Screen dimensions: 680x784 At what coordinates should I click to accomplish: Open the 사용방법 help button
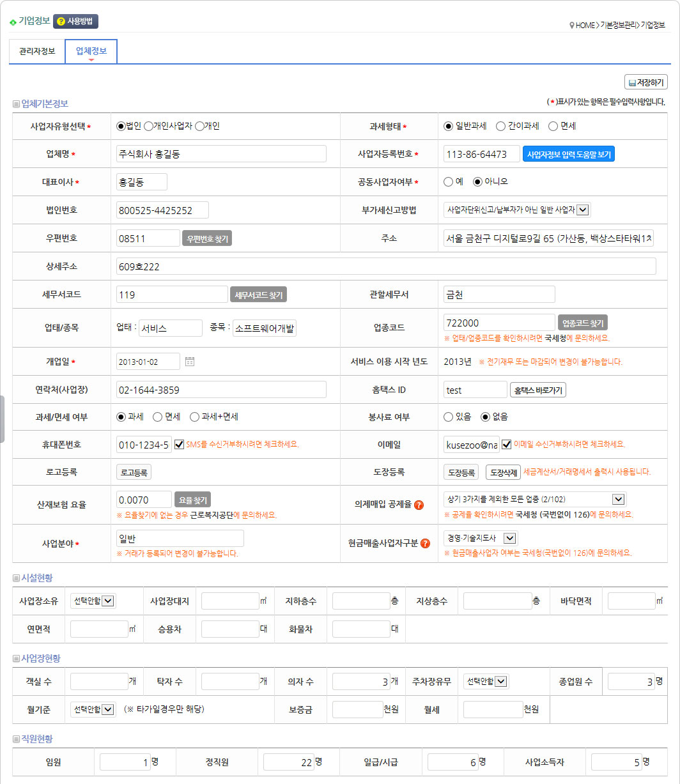75,21
